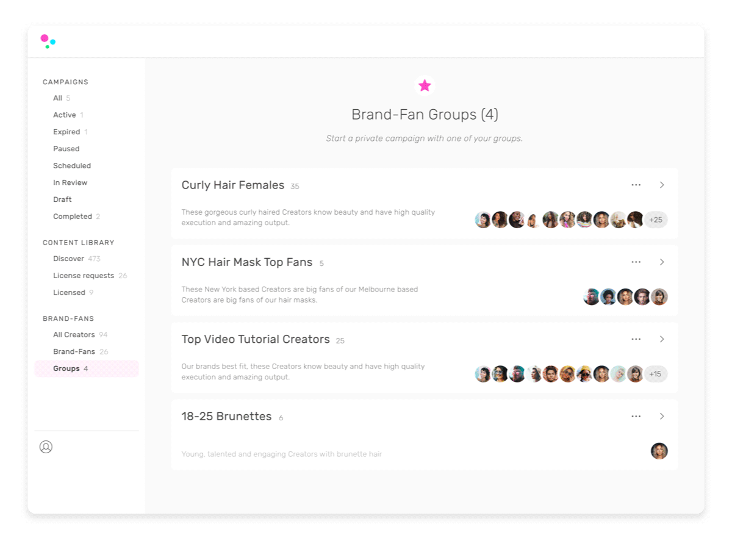Open the user profile icon in sidebar
The image size is (732, 560).
(46, 447)
